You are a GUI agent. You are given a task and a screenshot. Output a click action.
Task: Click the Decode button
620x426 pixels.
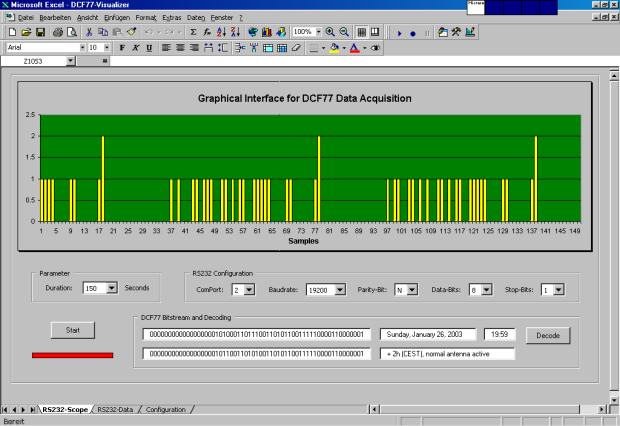coord(547,334)
